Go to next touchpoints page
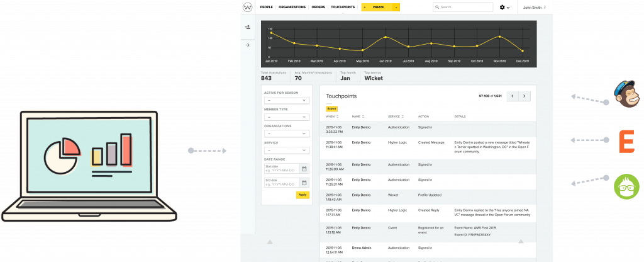The width and height of the screenshot is (644, 262). (525, 96)
